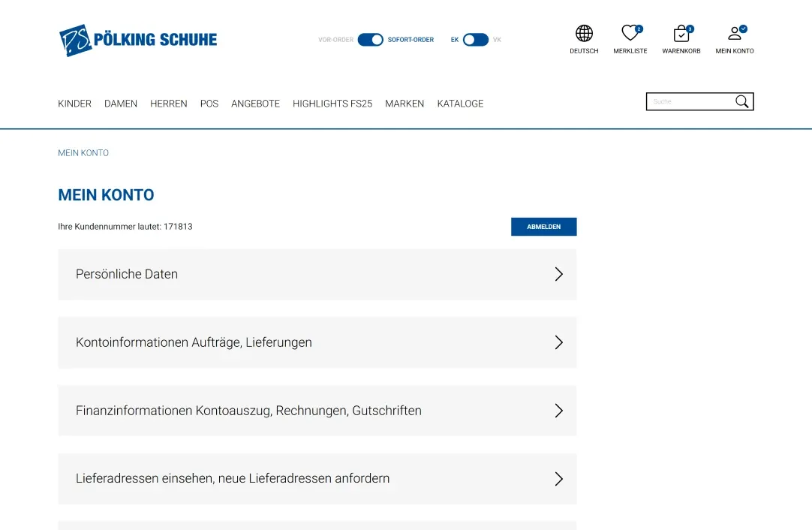Screen dimensions: 812x530
Task: Open the KINDER menu
Action: tap(74, 104)
